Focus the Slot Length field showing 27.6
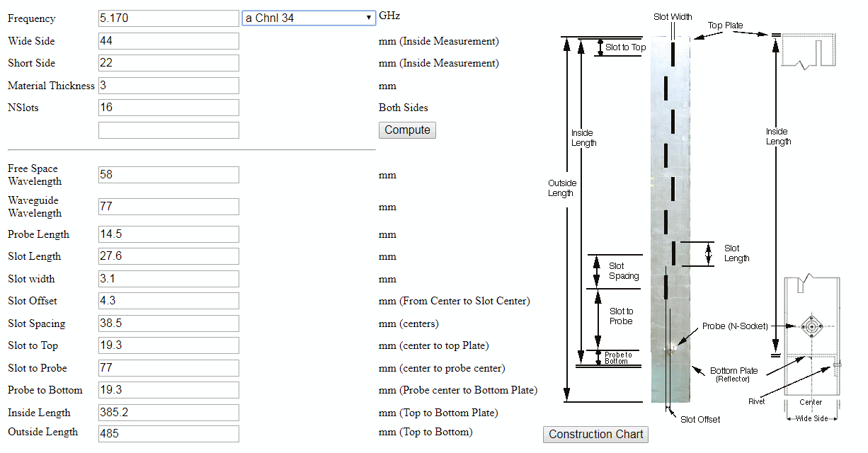This screenshot has height=453, width=868. coord(169,256)
